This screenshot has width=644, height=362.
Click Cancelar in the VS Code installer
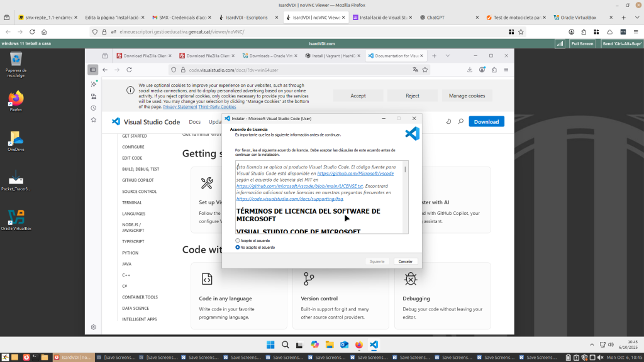click(x=406, y=261)
